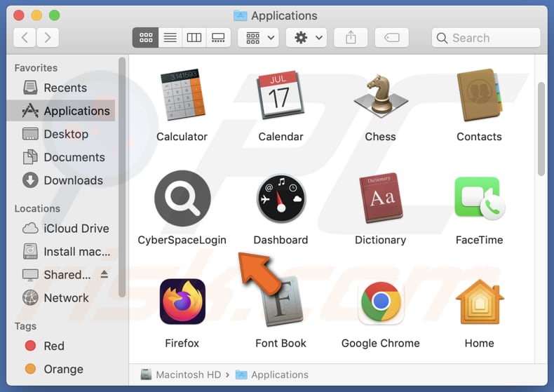The height and width of the screenshot is (392, 554).
Task: Minimize the Finder window
Action: coord(36,15)
